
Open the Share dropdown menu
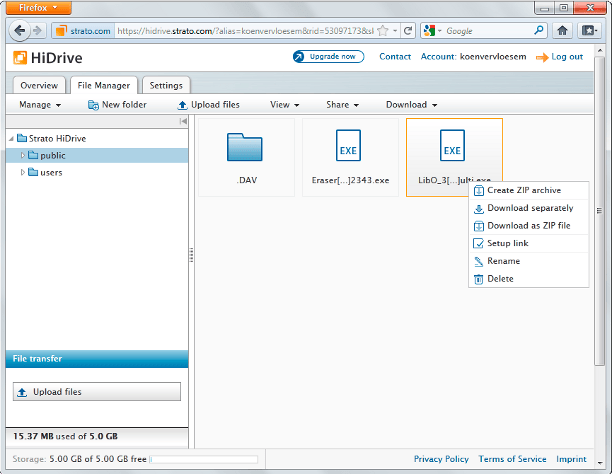pos(342,105)
